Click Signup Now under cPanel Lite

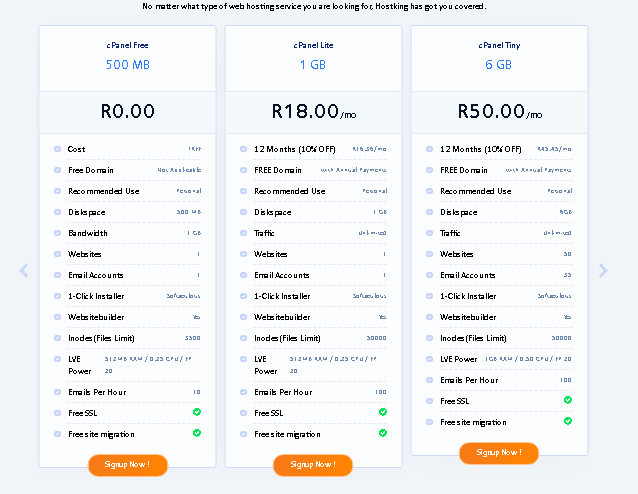(x=313, y=465)
